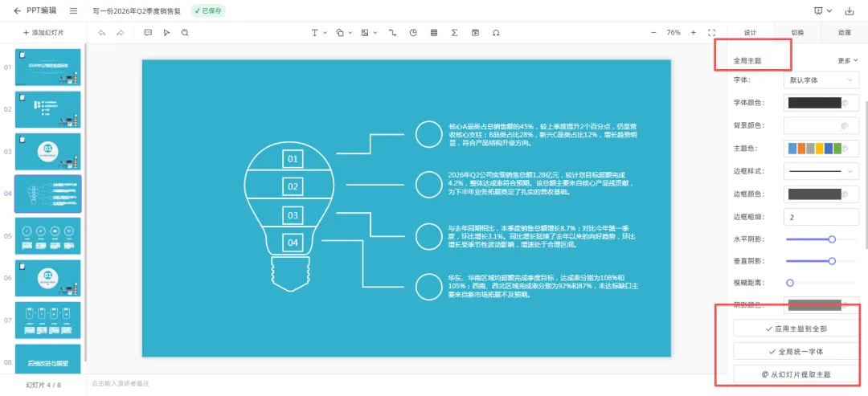Click the zoom in plus icon
Viewport: 868px width, 396px height.
(693, 33)
